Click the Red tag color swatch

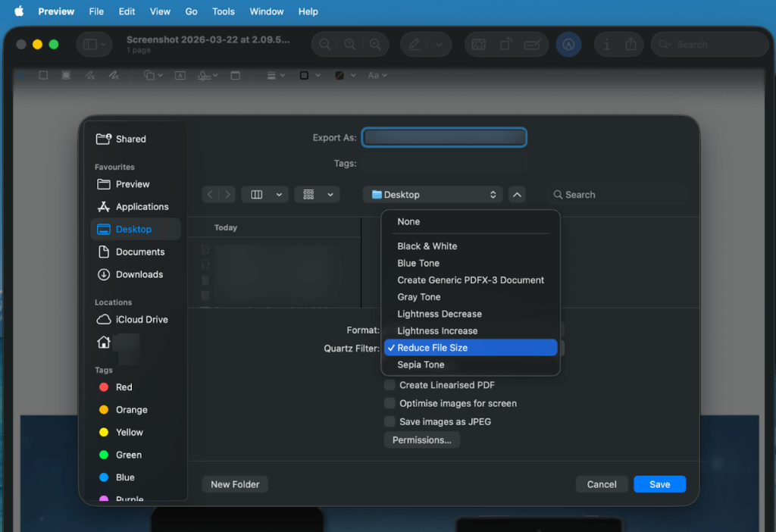coord(105,387)
